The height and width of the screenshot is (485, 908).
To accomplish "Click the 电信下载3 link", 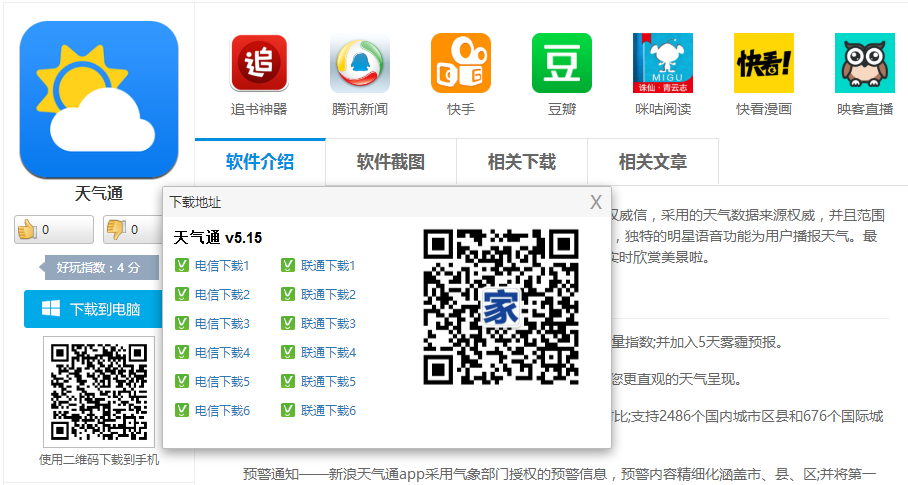I will [x=222, y=324].
